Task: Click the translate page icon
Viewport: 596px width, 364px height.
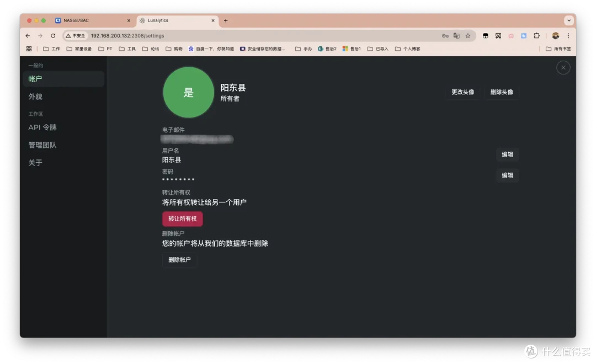Action: click(x=456, y=36)
